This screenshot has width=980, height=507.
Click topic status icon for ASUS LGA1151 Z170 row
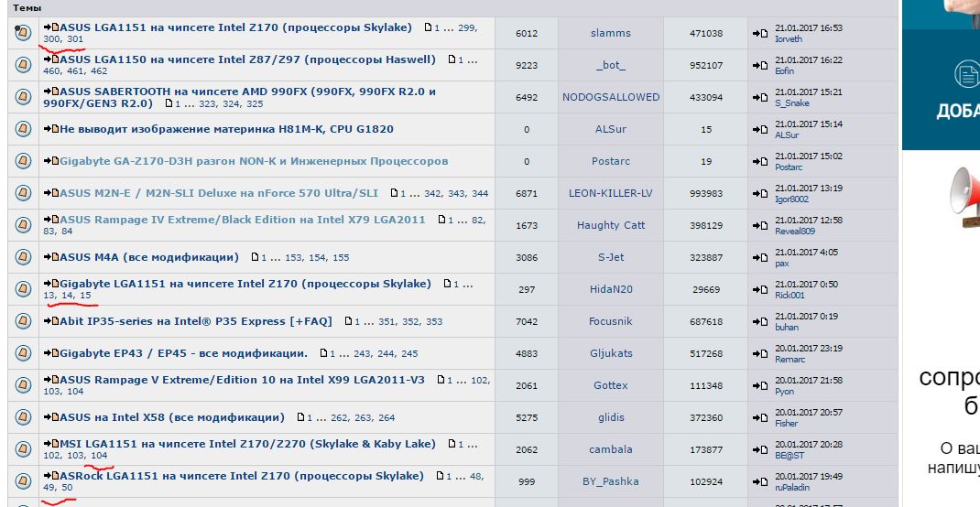pyautogui.click(x=23, y=33)
